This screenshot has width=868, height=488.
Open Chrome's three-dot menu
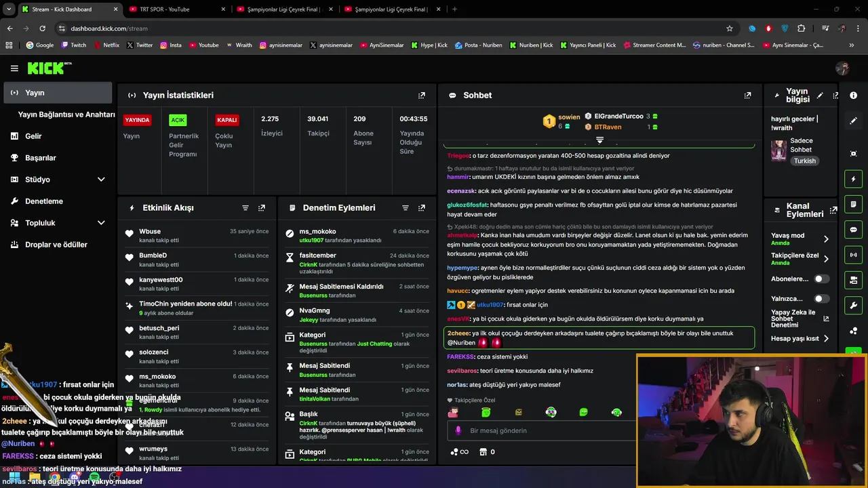point(858,28)
